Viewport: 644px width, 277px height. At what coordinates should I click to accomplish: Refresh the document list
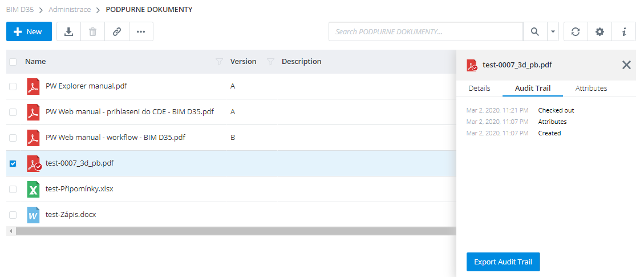576,32
